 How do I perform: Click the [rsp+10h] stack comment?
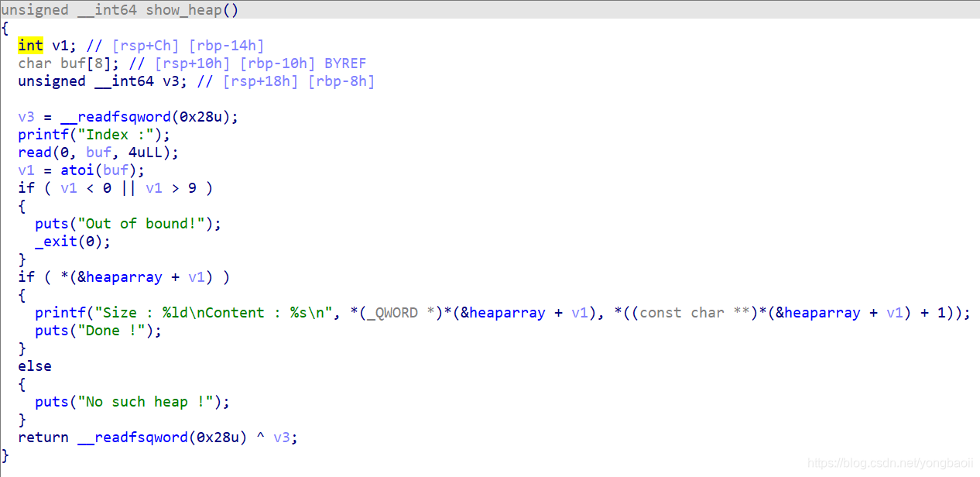click(193, 63)
